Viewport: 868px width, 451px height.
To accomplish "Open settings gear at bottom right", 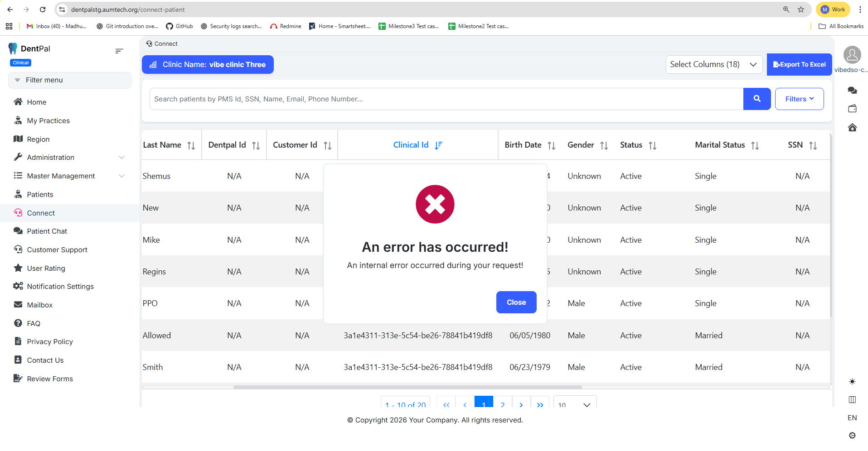I will [x=852, y=435].
